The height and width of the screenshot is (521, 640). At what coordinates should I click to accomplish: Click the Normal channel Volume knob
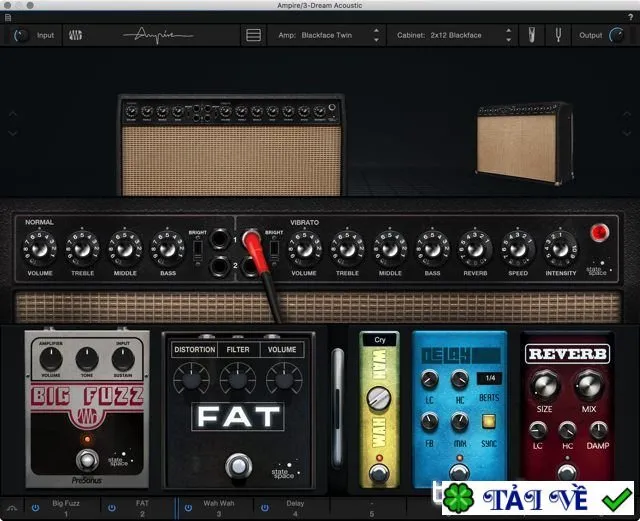tap(40, 248)
